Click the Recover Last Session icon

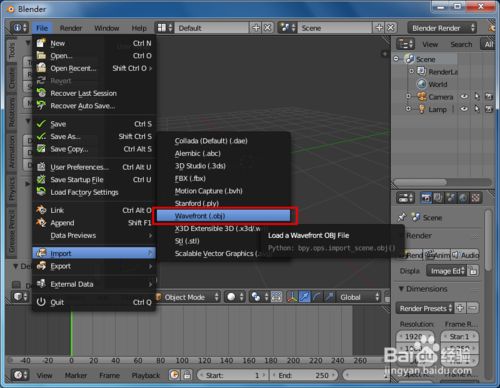[41, 93]
